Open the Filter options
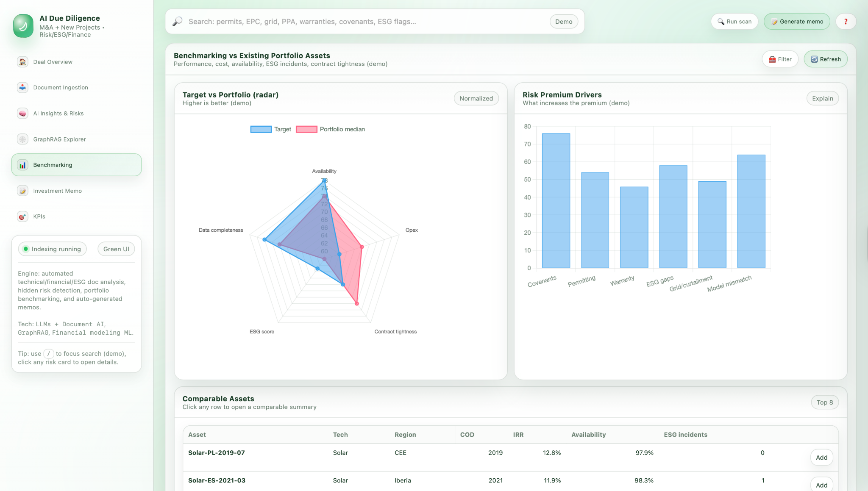The width and height of the screenshot is (868, 491). click(780, 59)
